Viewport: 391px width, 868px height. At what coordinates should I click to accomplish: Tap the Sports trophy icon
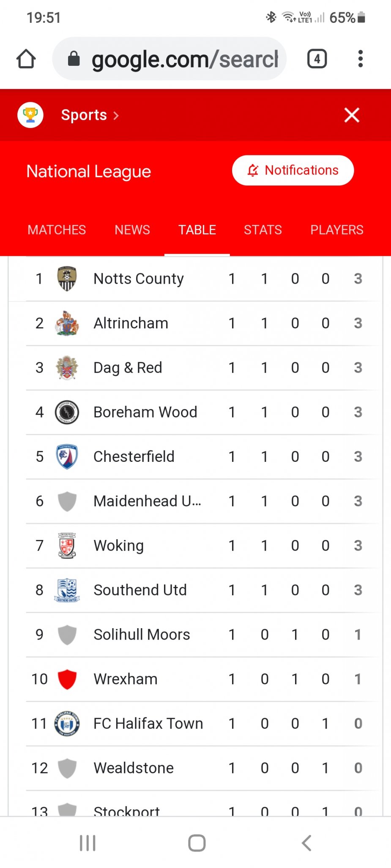[30, 115]
